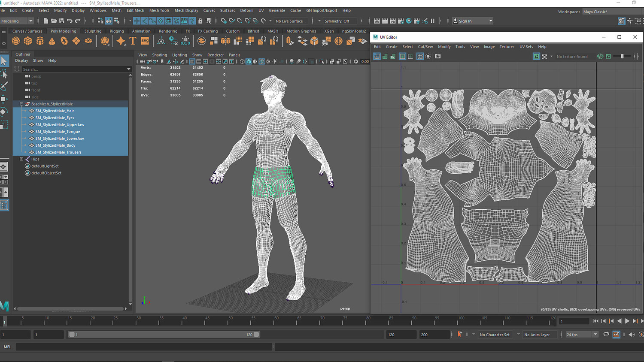Select the Select tool arrow in toolbox
Image resolution: width=644 pixels, height=362 pixels.
[4, 61]
